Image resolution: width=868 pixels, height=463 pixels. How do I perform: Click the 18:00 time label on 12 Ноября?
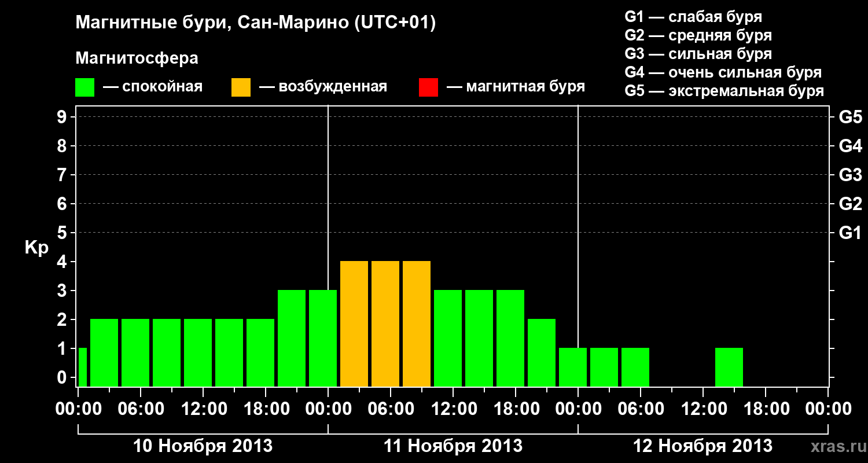(766, 409)
